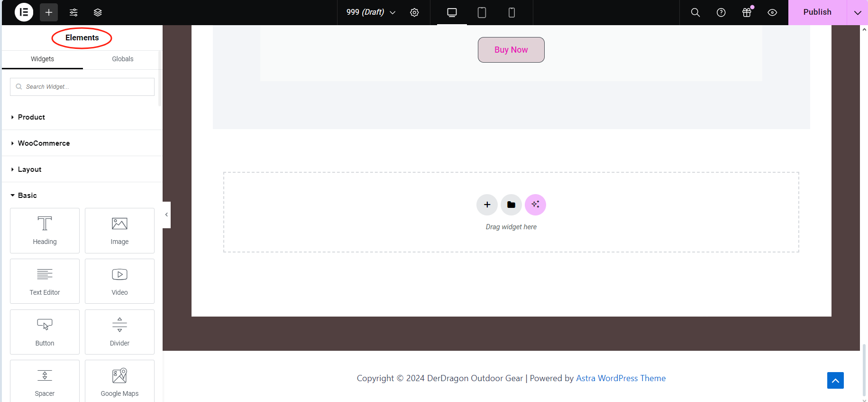Screen dimensions: 868x402
Task: Open AI sparkle button in drop area
Action: tap(535, 205)
